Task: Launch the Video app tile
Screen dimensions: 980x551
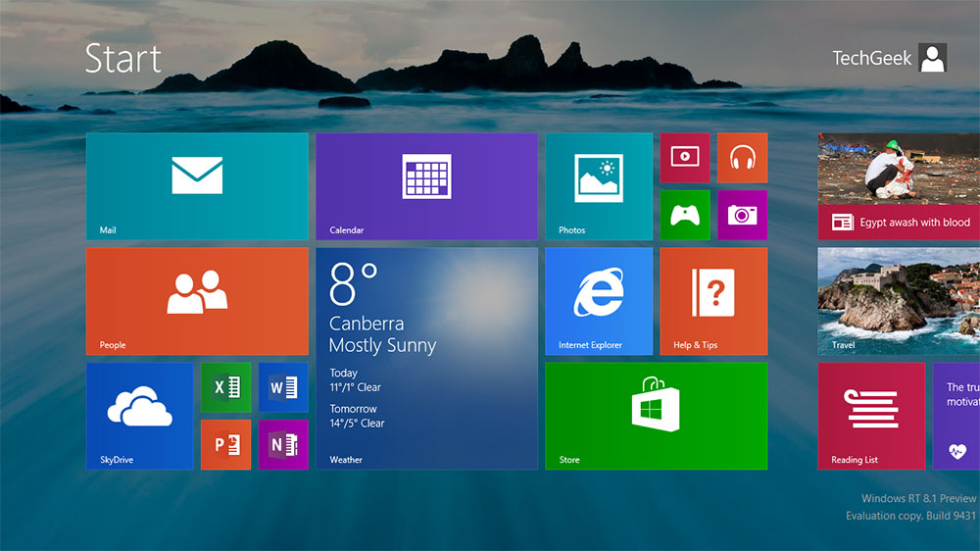Action: click(x=685, y=158)
